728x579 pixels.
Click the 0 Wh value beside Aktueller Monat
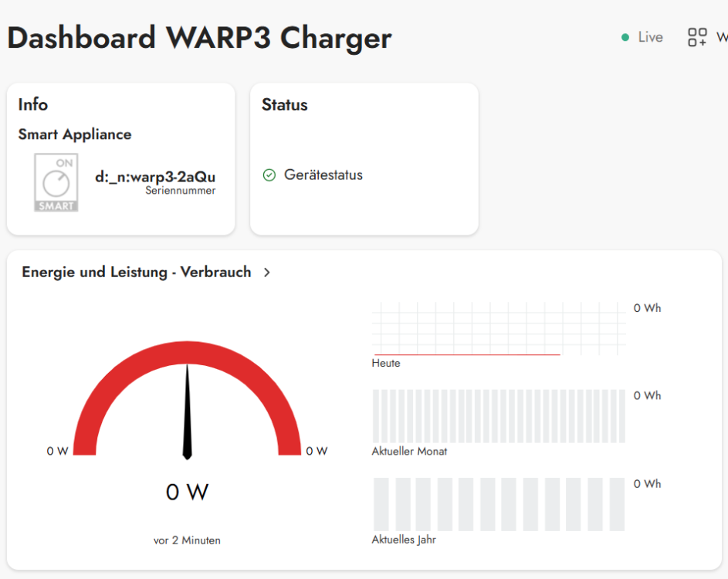[x=647, y=395]
